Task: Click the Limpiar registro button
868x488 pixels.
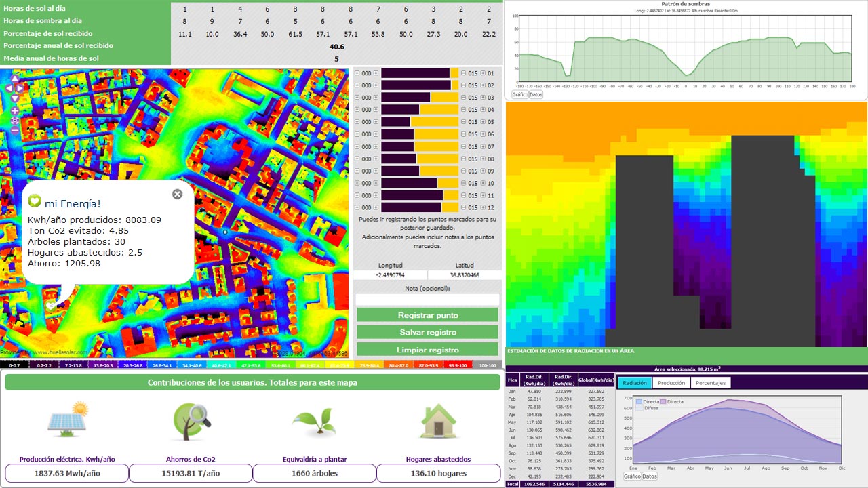Action: pos(427,350)
